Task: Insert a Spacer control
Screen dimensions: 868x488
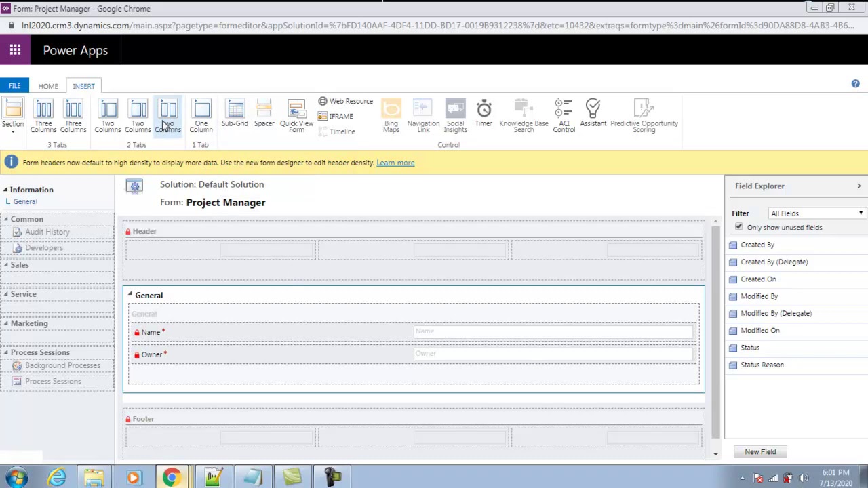Action: pos(264,113)
